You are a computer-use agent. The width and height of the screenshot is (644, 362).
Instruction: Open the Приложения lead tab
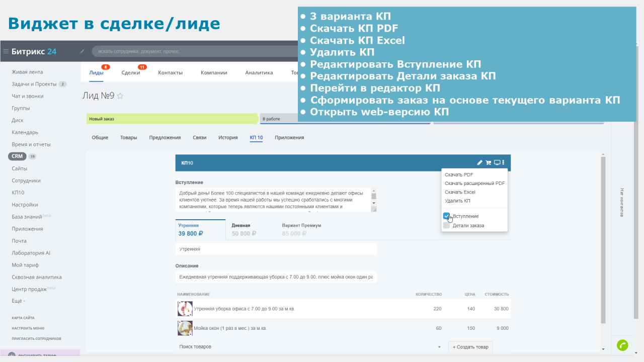point(289,137)
